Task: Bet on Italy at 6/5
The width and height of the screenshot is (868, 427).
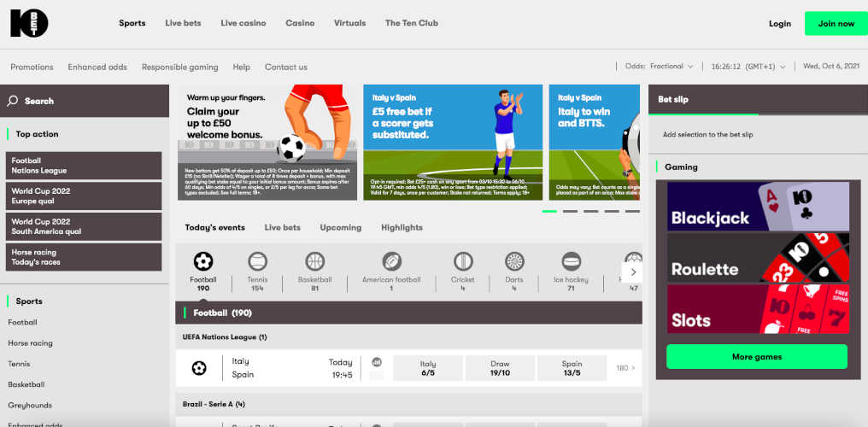Action: pos(428,368)
